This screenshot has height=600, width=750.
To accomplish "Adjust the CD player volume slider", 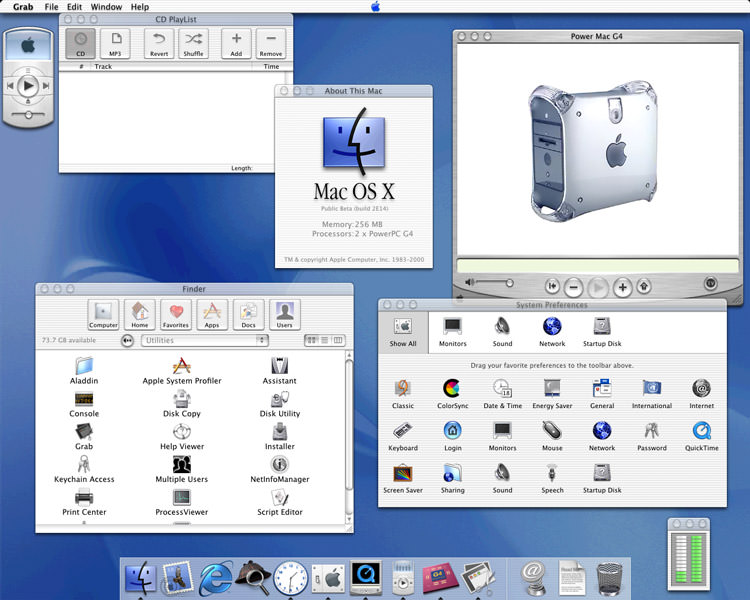I will click(29, 114).
